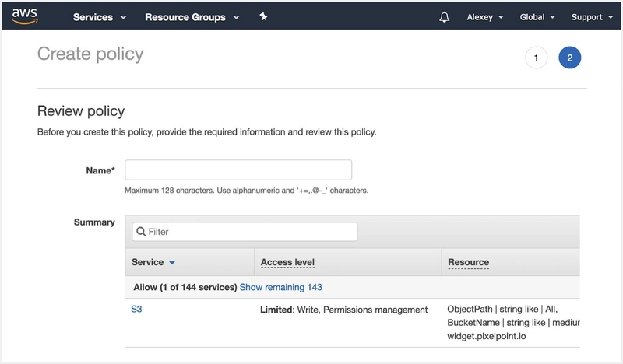Expand the Support menu
The image size is (623, 364).
(592, 17)
